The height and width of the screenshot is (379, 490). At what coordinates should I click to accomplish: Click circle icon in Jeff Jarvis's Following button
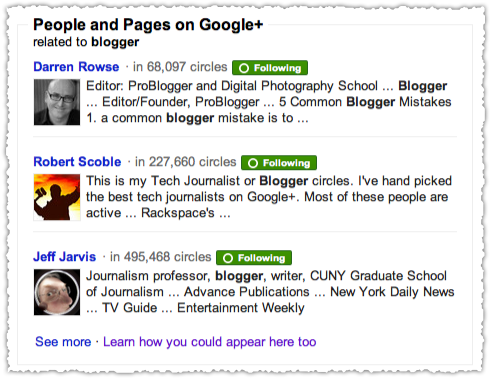[x=228, y=258]
